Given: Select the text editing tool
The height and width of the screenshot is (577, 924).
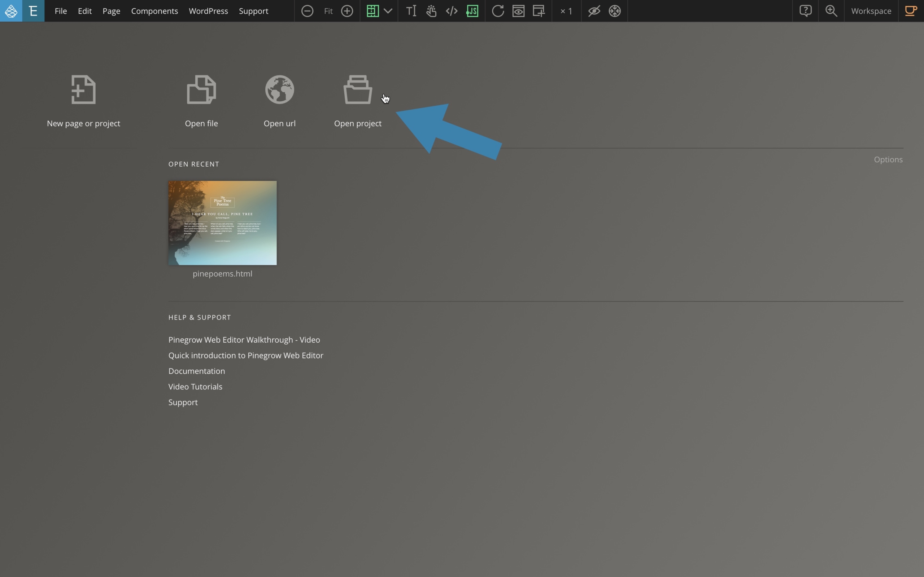Looking at the screenshot, I should click(411, 11).
